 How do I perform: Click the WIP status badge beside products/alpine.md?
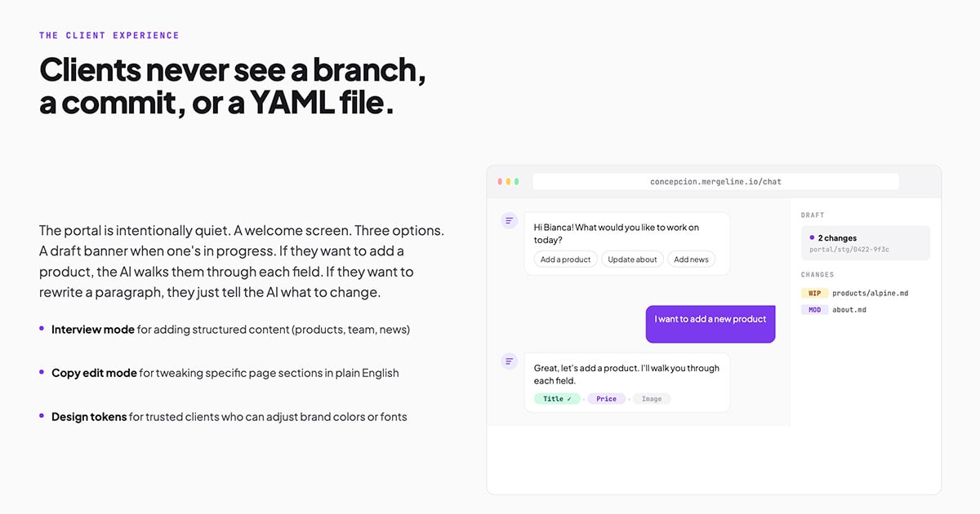coord(815,293)
